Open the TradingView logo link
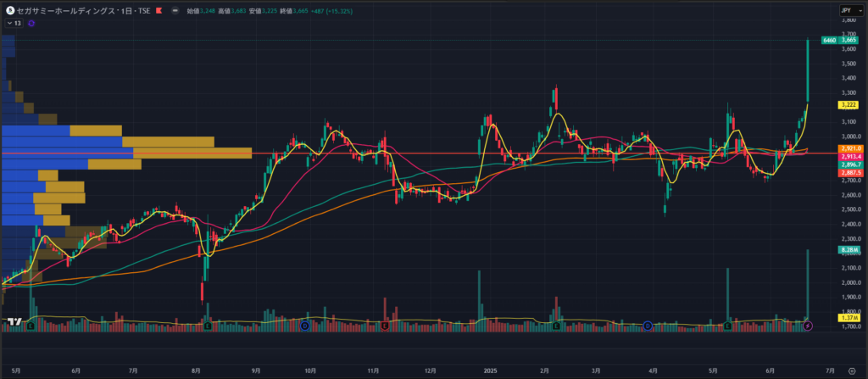 14,322
